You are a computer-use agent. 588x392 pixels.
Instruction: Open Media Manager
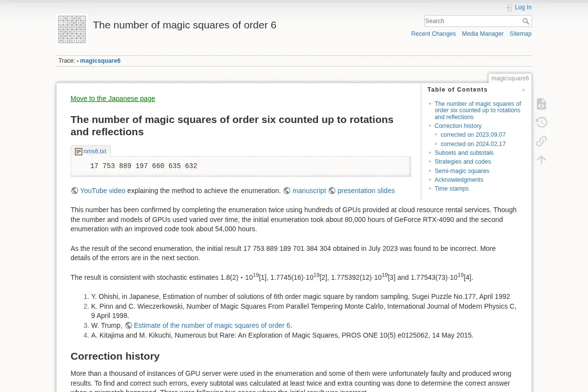click(x=483, y=34)
